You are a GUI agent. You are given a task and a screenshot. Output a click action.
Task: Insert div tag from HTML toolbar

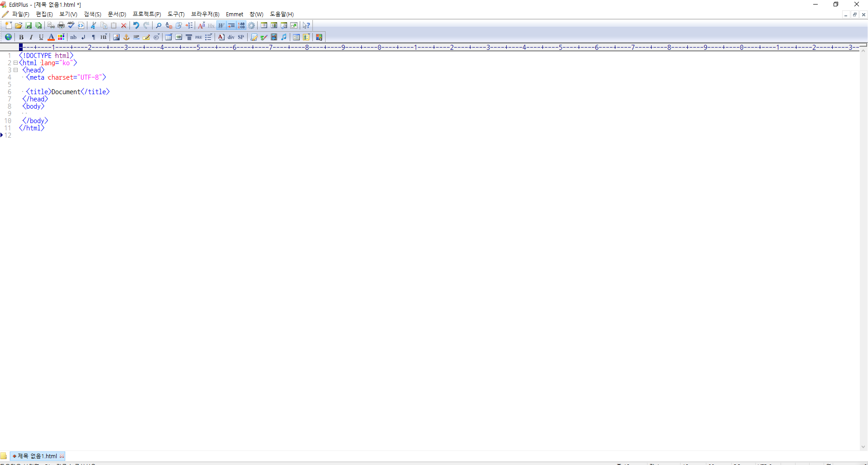tap(231, 37)
